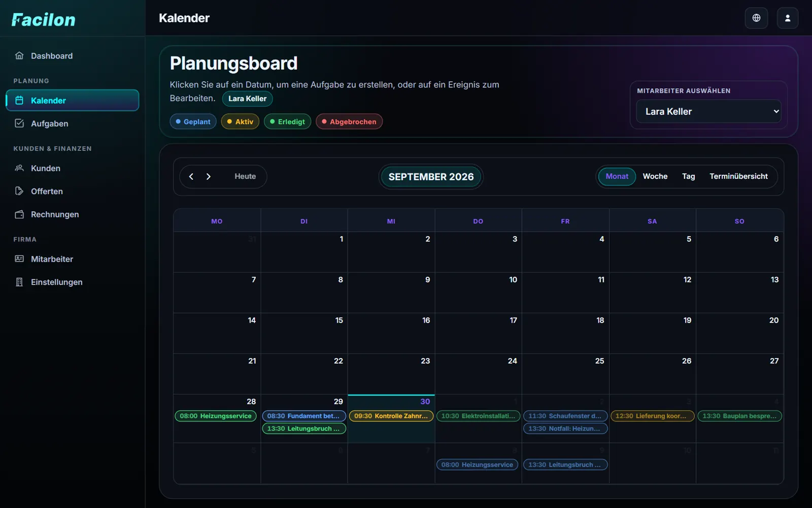The width and height of the screenshot is (812, 508).
Task: Jump to today with Heute button
Action: [245, 176]
